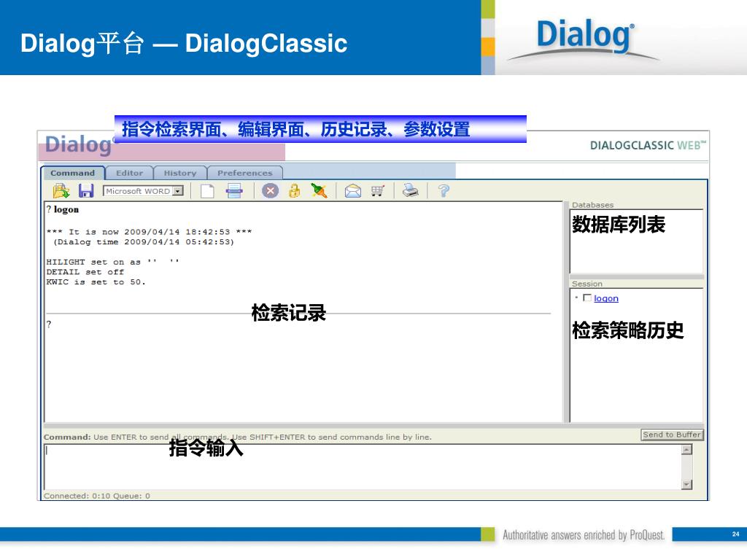
Task: Switch to the Editor tab
Action: [x=129, y=173]
